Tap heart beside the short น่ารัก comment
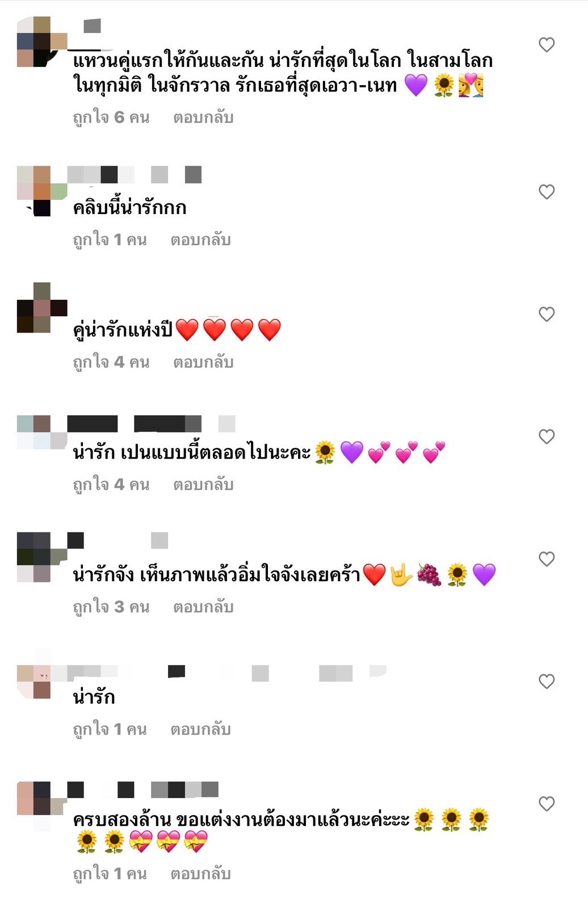Viewport: 588px width, 898px height. pyautogui.click(x=547, y=681)
